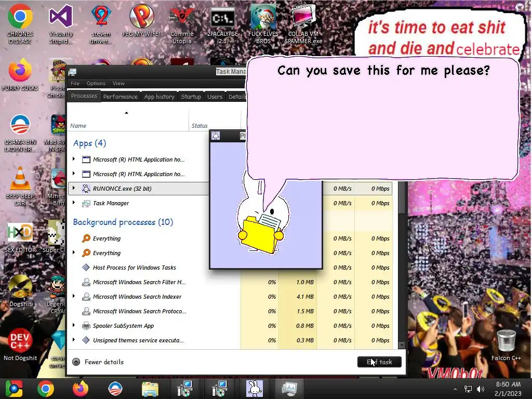Expand Spooler SubSystem App row
Image resolution: width=532 pixels, height=399 pixels.
(x=74, y=325)
